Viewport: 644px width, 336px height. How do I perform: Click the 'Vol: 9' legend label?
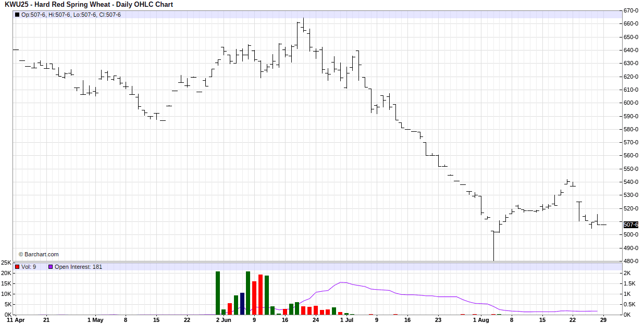(x=29, y=267)
